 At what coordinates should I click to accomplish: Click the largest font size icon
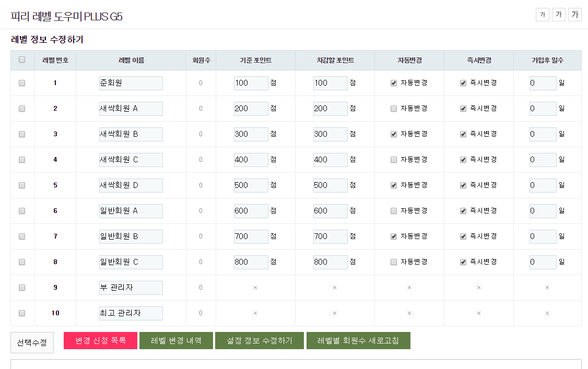click(x=575, y=15)
